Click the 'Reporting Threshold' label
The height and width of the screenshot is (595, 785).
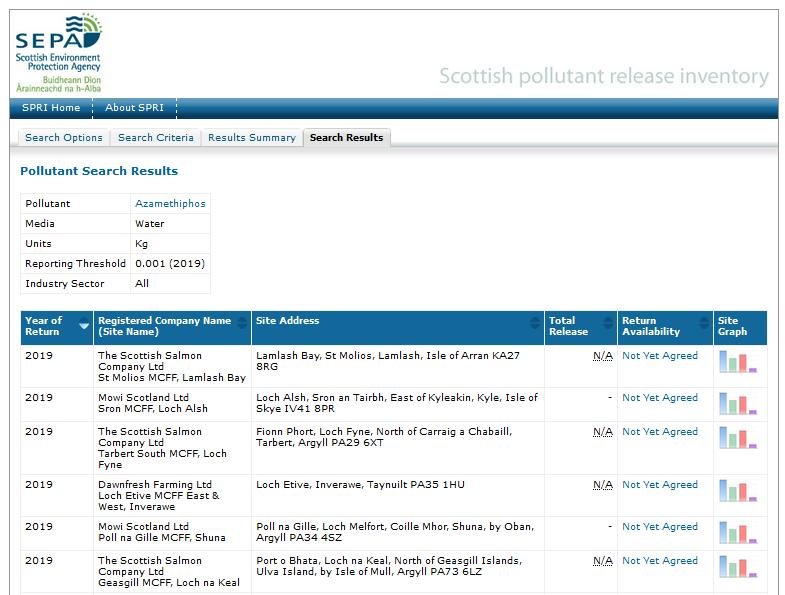[x=75, y=264]
